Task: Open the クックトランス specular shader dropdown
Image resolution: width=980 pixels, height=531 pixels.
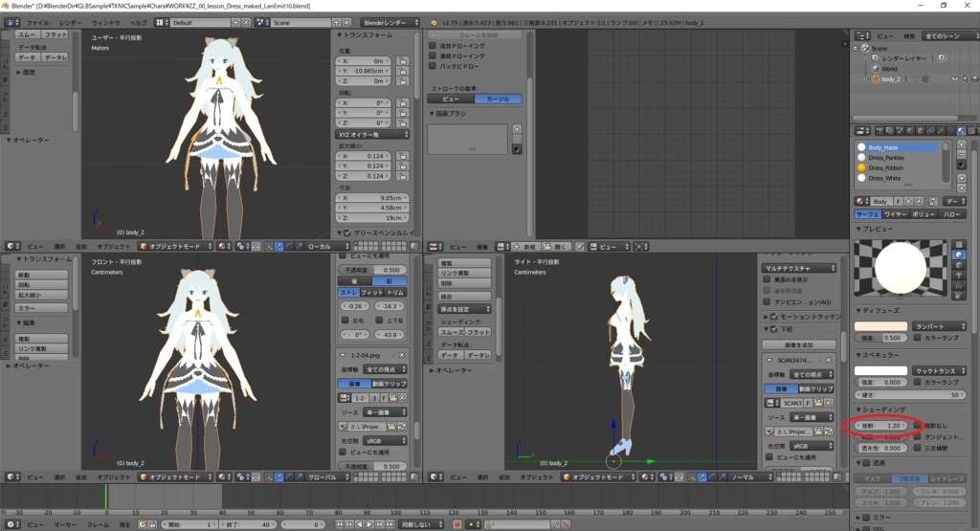Action: [x=940, y=370]
